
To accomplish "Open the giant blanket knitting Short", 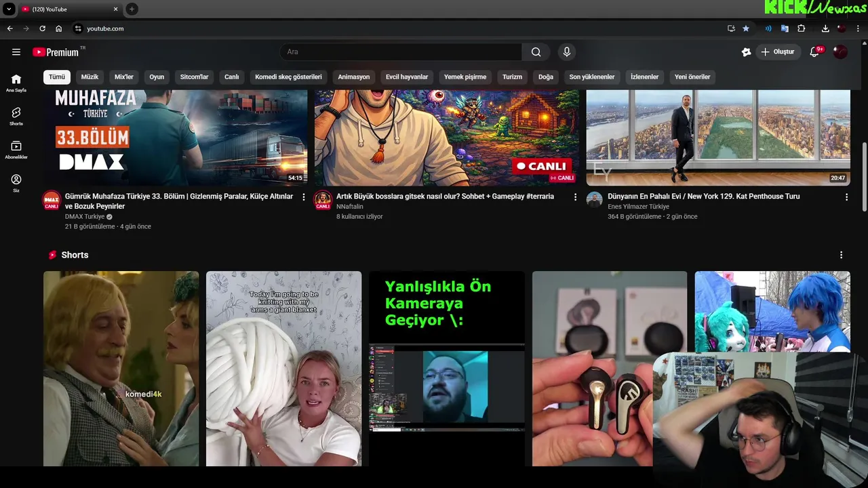I will click(284, 369).
